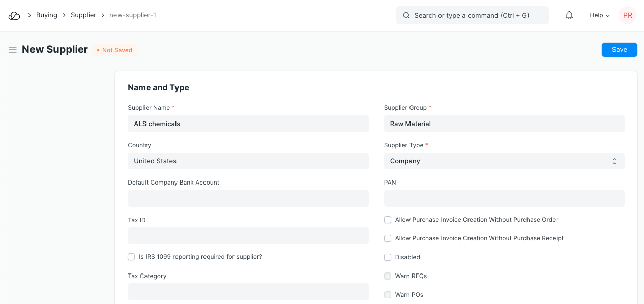
Task: Navigate to Supplier breadcrumb link
Action: tap(83, 15)
